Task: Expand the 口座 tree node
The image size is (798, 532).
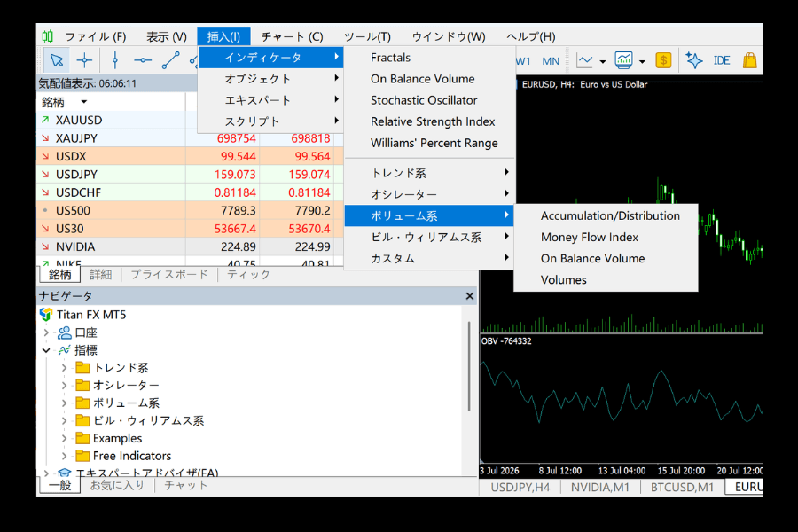Action: coord(46,333)
